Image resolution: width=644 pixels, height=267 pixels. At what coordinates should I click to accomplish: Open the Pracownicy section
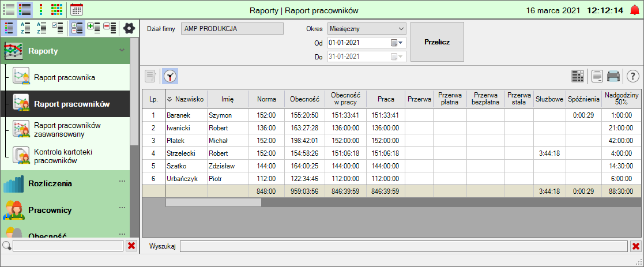coord(65,210)
